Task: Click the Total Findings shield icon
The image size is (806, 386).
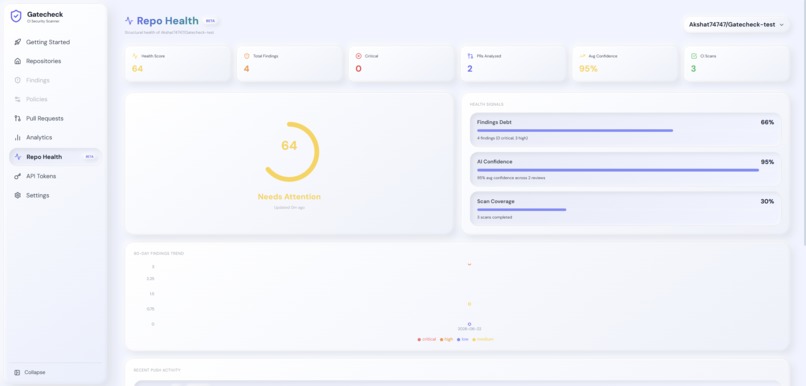Action: [x=247, y=56]
